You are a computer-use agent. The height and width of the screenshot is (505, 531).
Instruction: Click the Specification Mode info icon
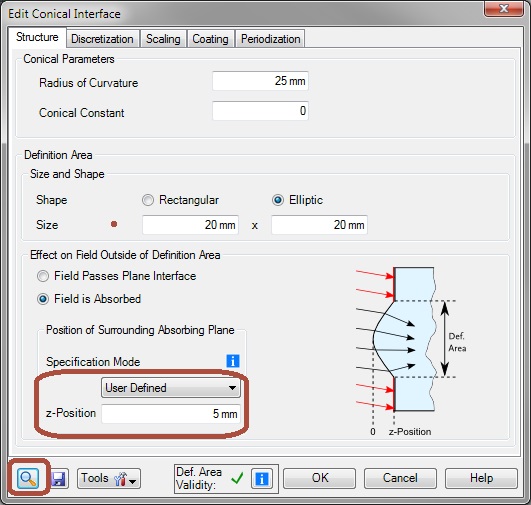[x=233, y=361]
